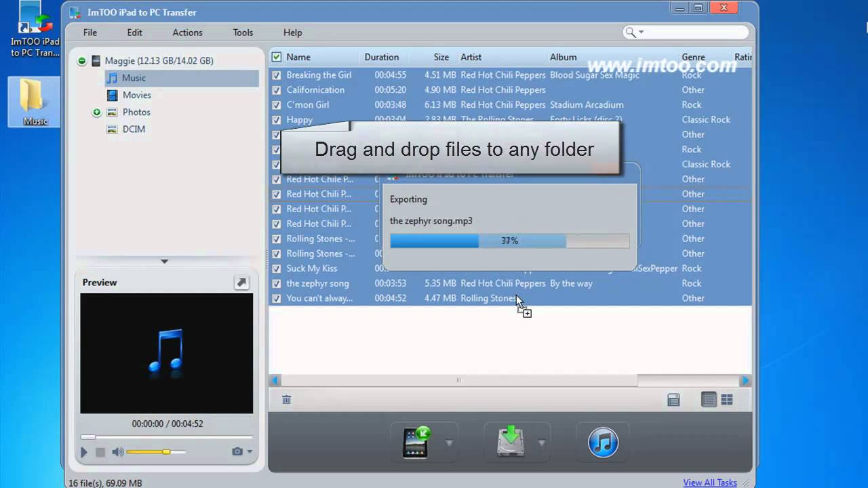
Task: Click the preview playback seek bar
Action: tap(166, 437)
